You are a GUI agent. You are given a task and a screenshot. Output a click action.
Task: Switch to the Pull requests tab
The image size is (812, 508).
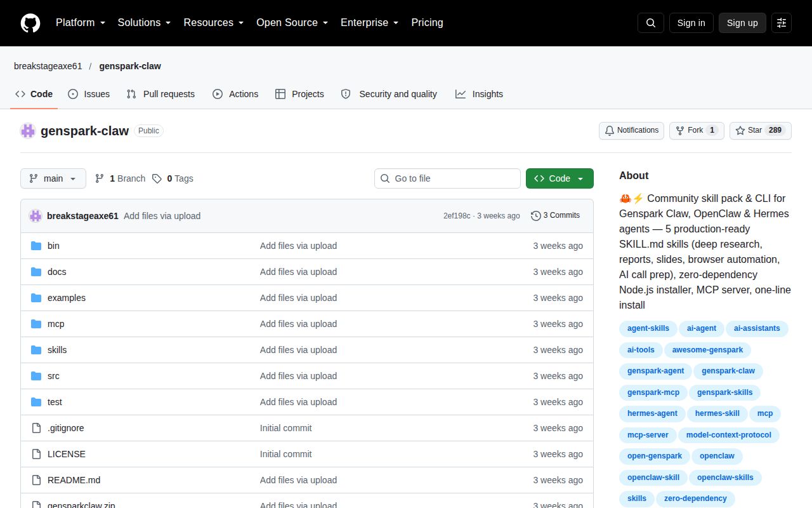click(160, 94)
